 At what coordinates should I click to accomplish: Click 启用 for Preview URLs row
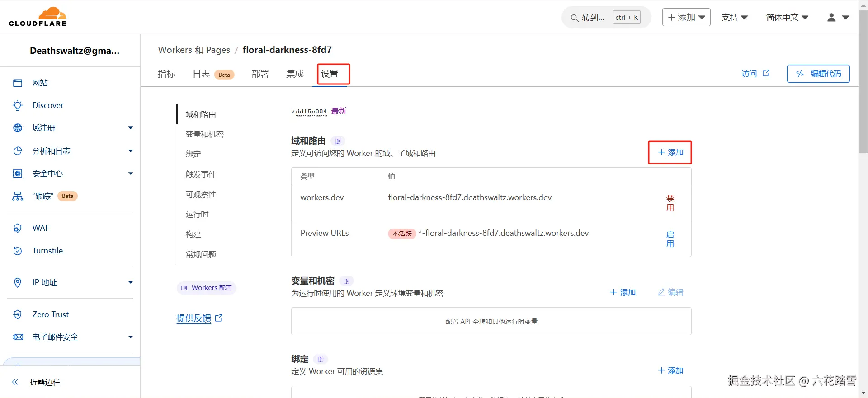[x=670, y=239]
